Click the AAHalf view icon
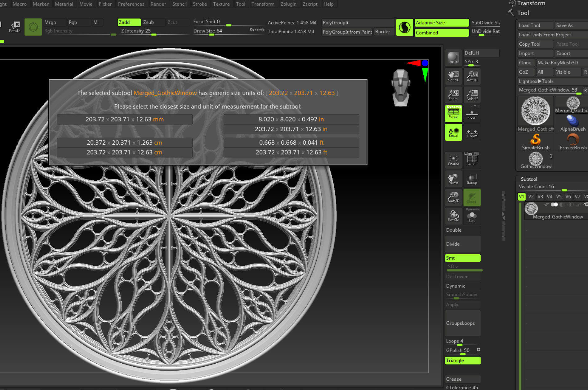The height and width of the screenshot is (390, 588). [x=472, y=95]
